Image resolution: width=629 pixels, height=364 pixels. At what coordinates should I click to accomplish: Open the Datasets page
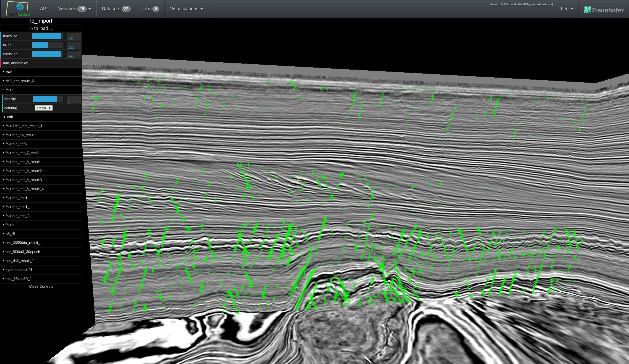coord(116,9)
